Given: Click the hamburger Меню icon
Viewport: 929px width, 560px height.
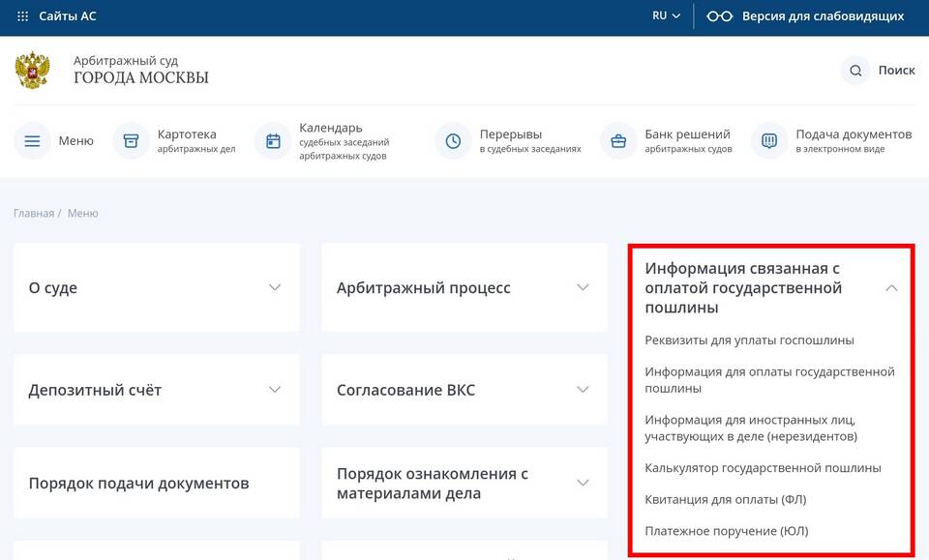Looking at the screenshot, I should [32, 141].
